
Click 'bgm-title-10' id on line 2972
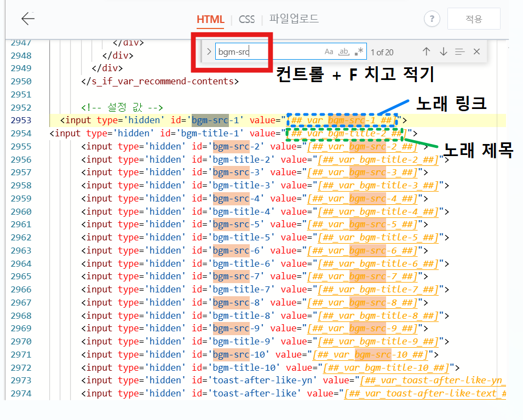pos(244,367)
